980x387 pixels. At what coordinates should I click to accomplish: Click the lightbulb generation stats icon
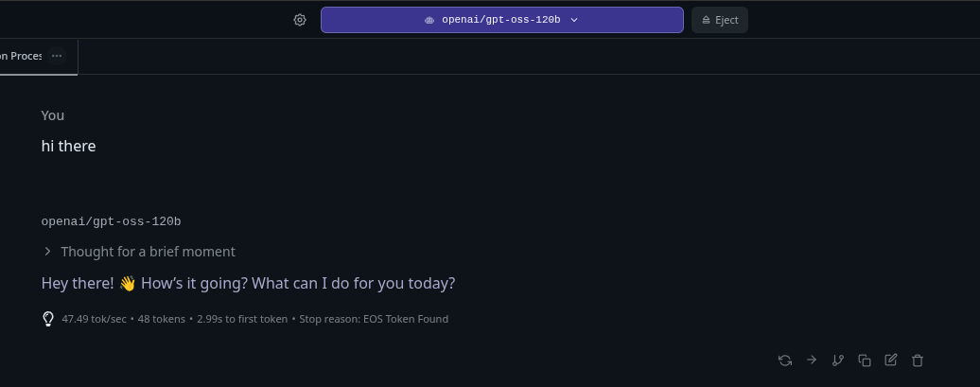48,319
